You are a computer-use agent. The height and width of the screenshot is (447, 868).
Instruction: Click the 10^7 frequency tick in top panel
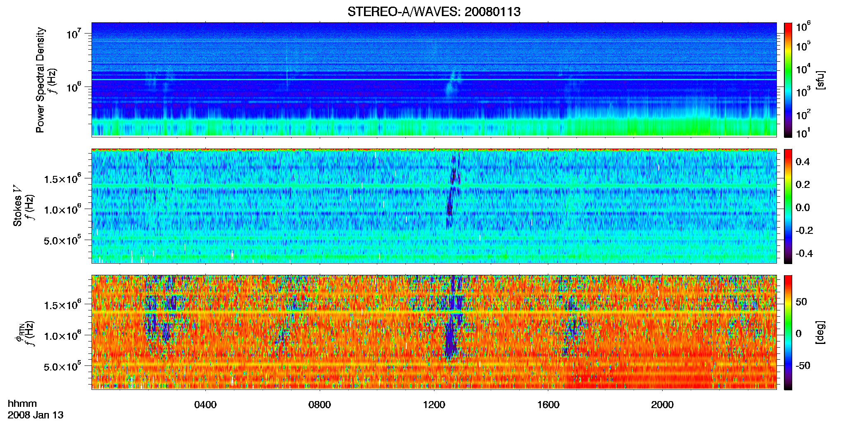tap(74, 34)
